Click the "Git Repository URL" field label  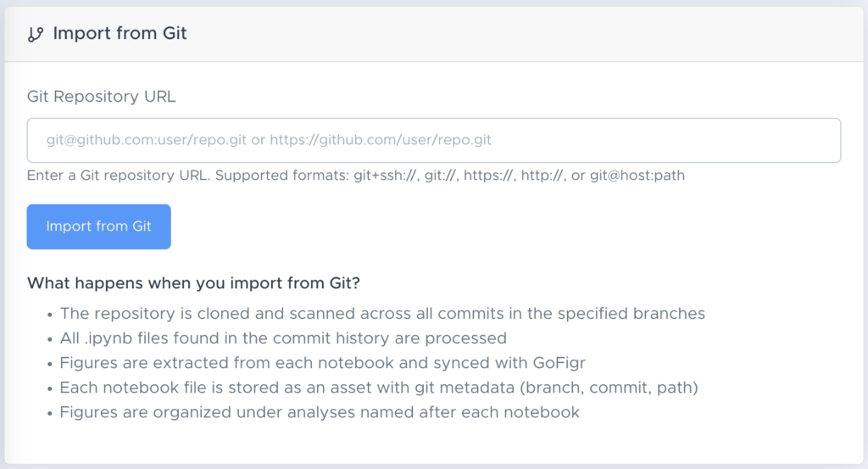[102, 97]
